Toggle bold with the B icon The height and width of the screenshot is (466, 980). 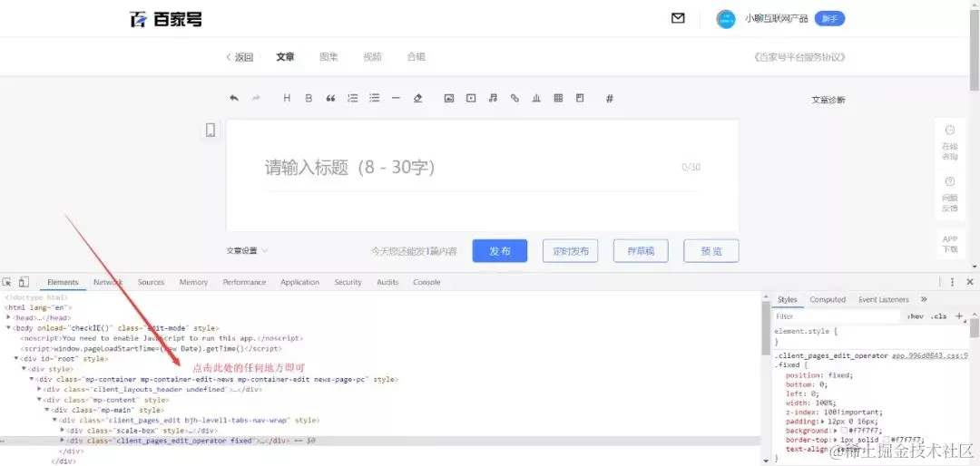coord(309,98)
